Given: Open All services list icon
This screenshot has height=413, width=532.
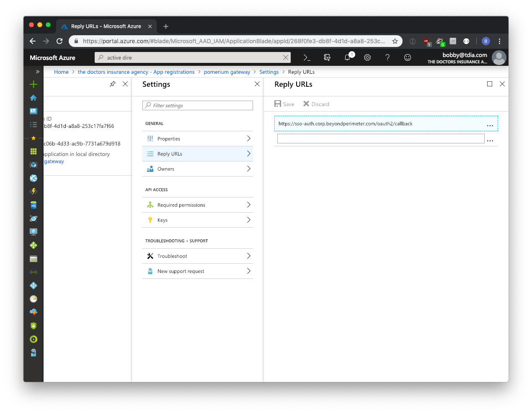Looking at the screenshot, I should [x=34, y=125].
